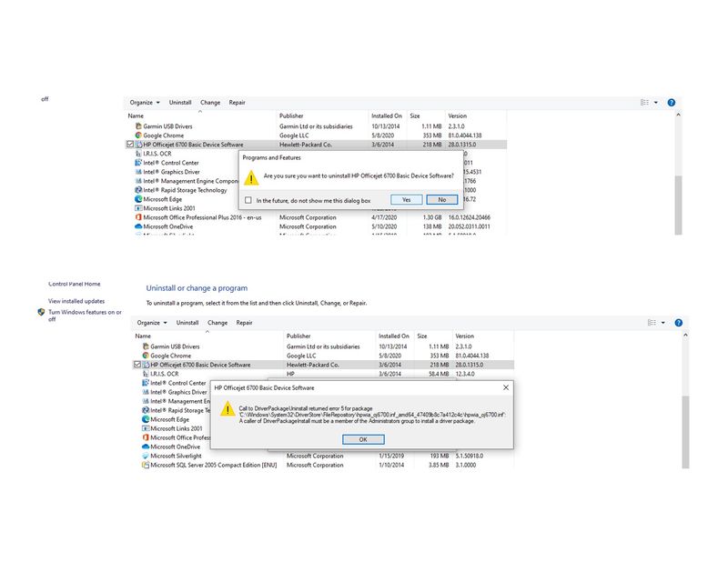Click Repair below 'Uninstall or change a program' heading
This screenshot has height=562, width=728.
pos(244,322)
